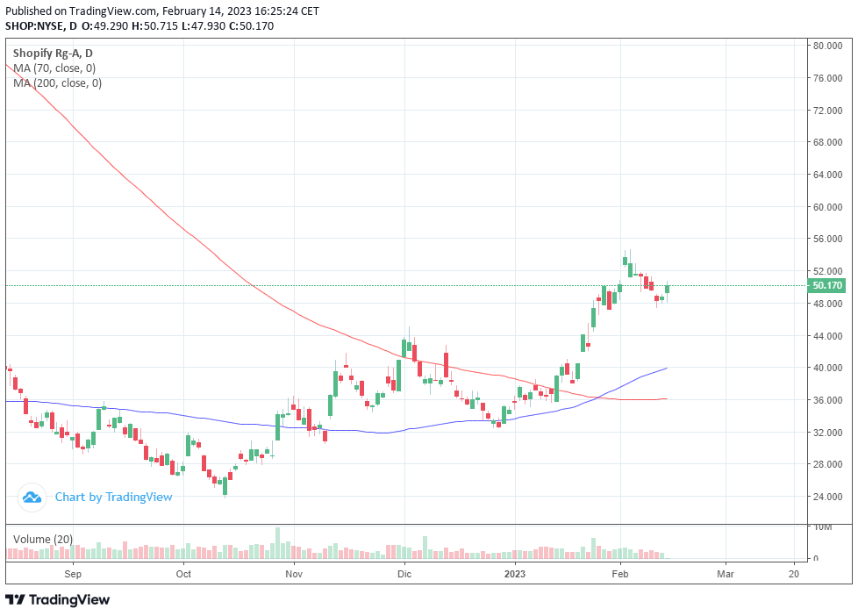Click the closing price C:50.170 in header
This screenshot has height=616, width=858.
pyautogui.click(x=251, y=25)
